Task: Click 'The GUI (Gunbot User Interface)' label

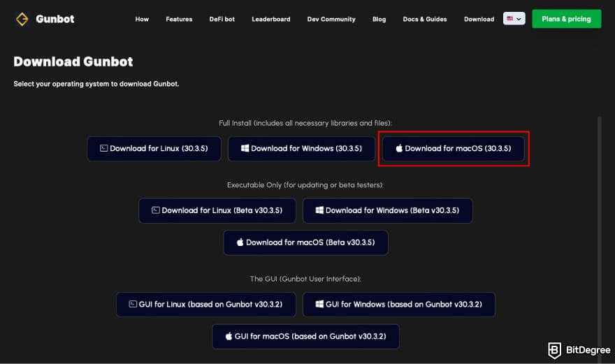Action: point(305,279)
